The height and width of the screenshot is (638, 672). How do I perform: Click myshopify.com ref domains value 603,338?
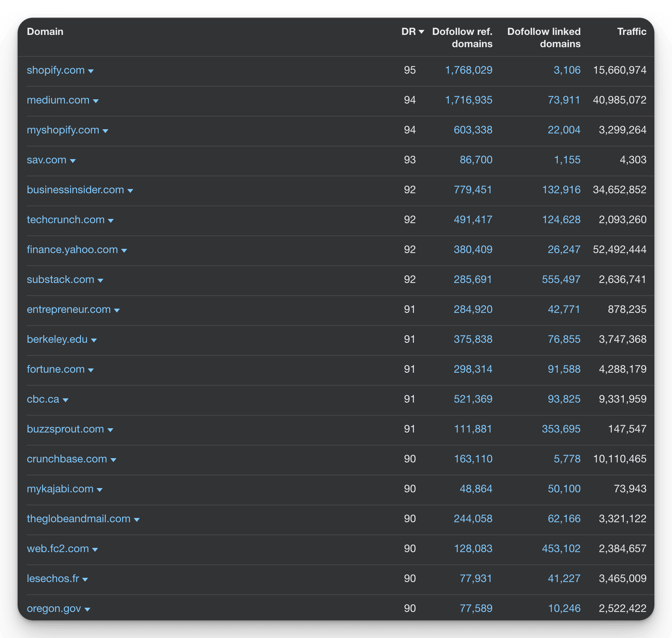coord(473,130)
